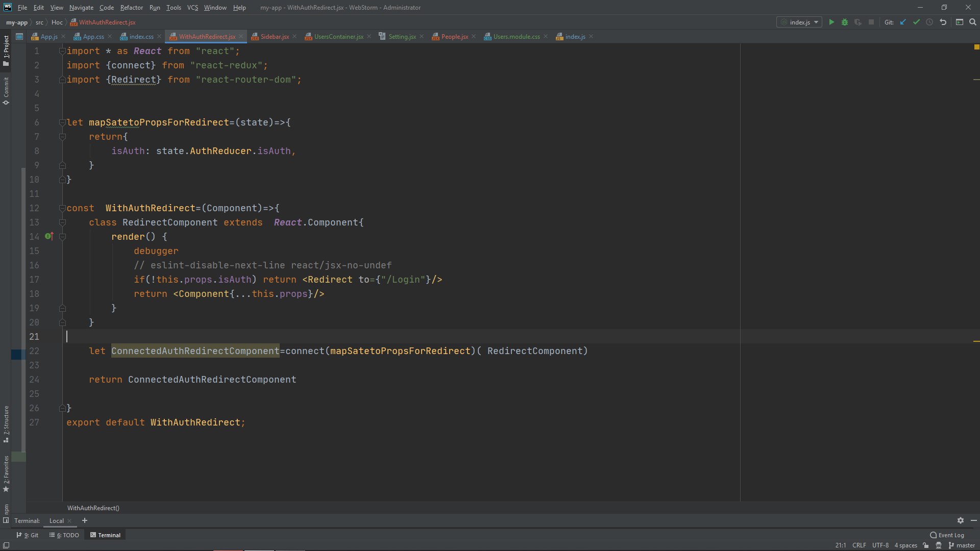
Task: Click the Git rollback undo arrow
Action: pyautogui.click(x=943, y=22)
